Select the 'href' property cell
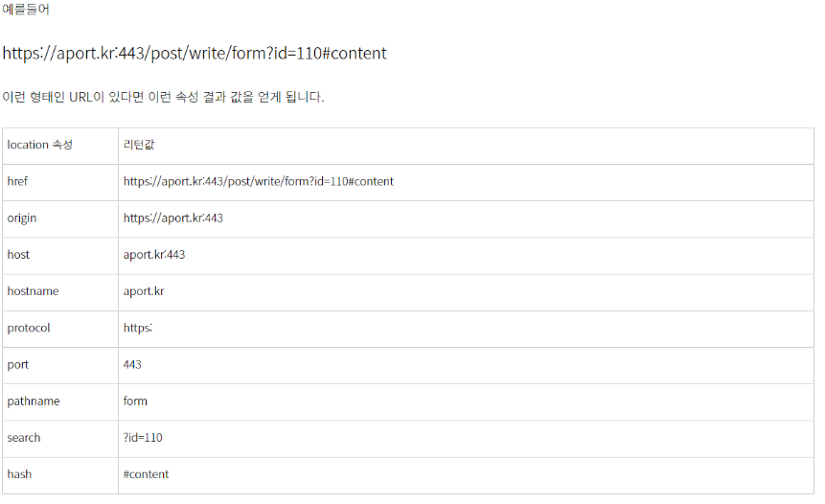Screen dimensions: 825x504 click(60, 182)
